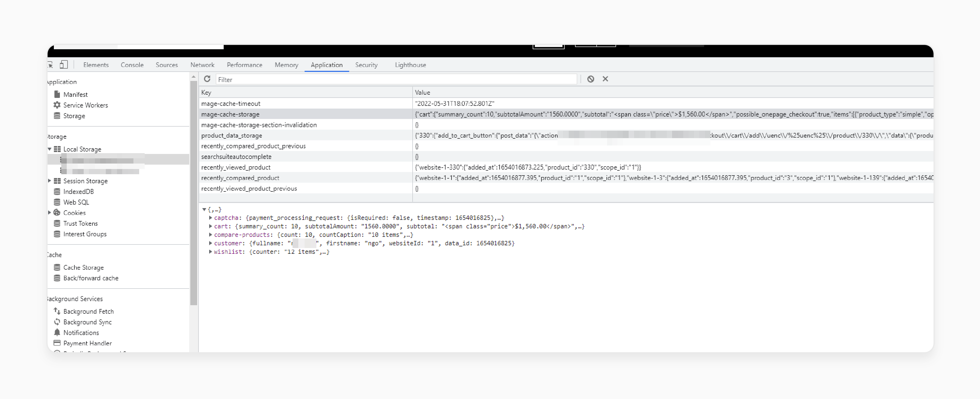Click the Background Sync icon
Viewport: 980px width, 399px height.
coord(57,321)
